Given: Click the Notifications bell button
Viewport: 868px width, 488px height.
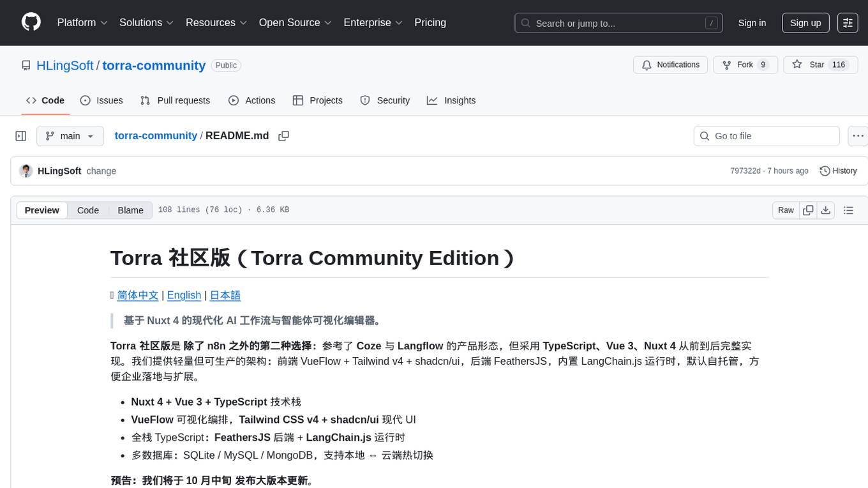Looking at the screenshot, I should coord(670,65).
